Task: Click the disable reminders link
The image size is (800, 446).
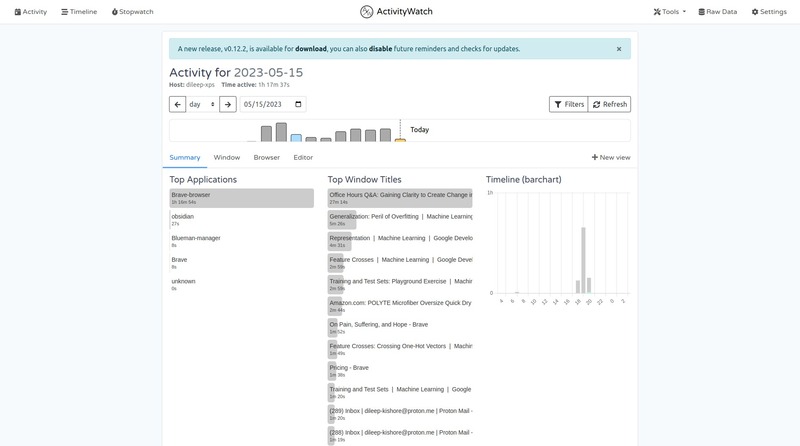Action: pos(381,49)
